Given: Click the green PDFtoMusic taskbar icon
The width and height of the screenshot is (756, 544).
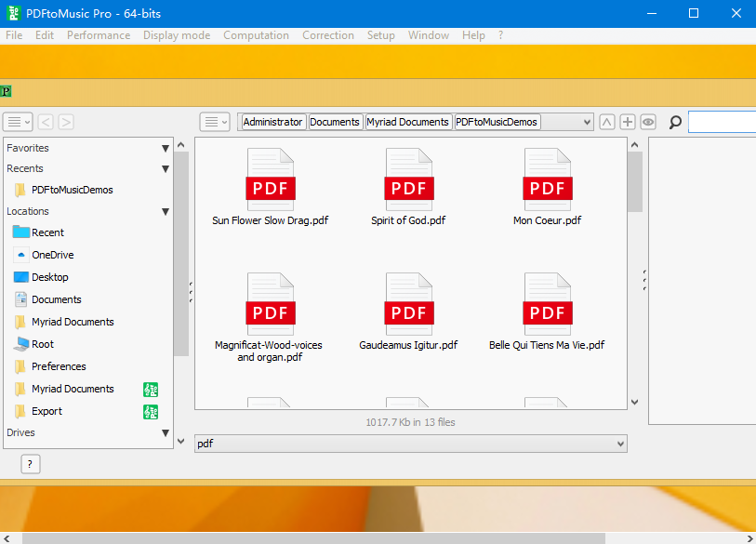Looking at the screenshot, I should [6, 91].
